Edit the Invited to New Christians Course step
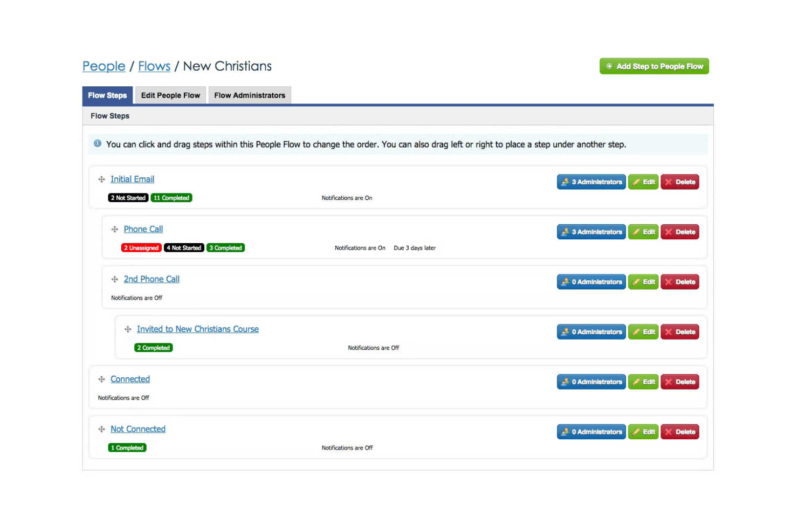Image resolution: width=798 pixels, height=532 pixels. click(x=643, y=332)
